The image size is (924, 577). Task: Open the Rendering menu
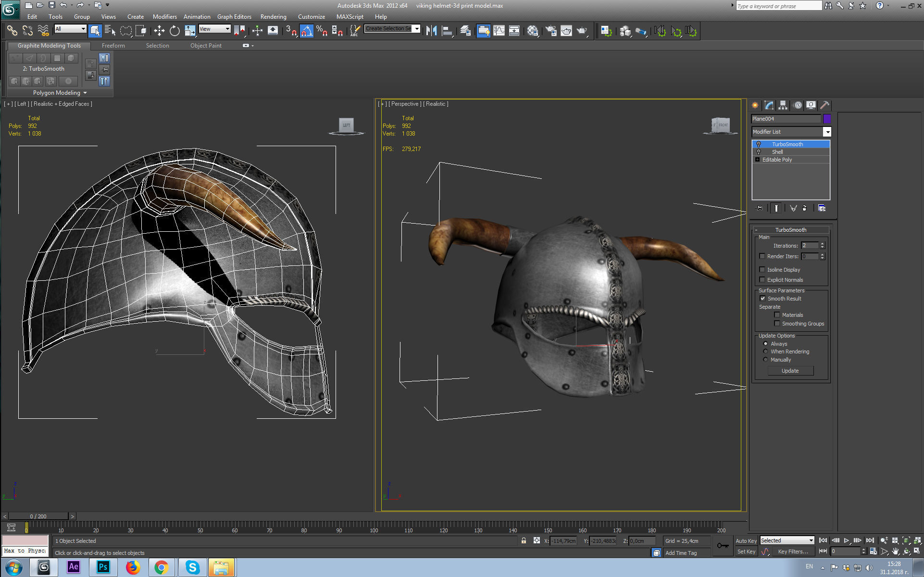tap(273, 17)
